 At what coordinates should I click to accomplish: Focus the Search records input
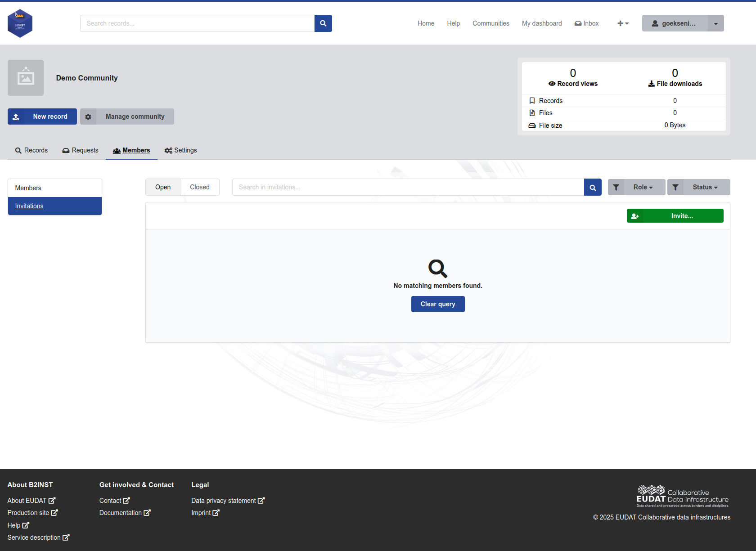197,23
